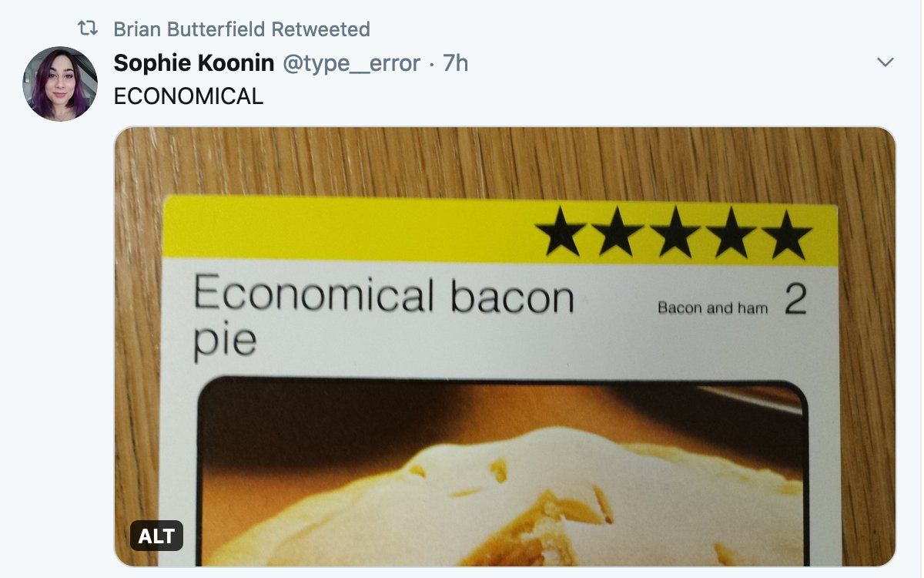
Task: Open Sophie Koonin's profile via display name
Action: 193,63
